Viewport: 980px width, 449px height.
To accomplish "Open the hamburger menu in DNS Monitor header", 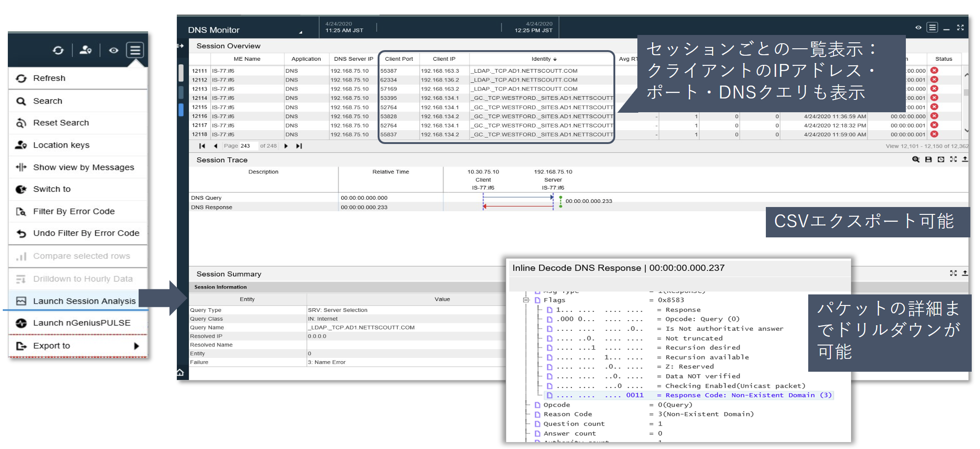I will [932, 28].
